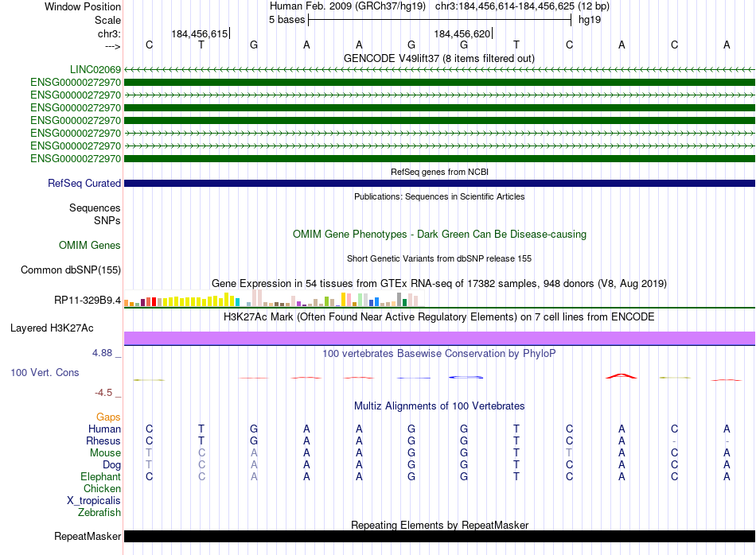
Task: Open '100 vertebrates Basewise Conservation by PhyloP' title
Action: pyautogui.click(x=439, y=354)
